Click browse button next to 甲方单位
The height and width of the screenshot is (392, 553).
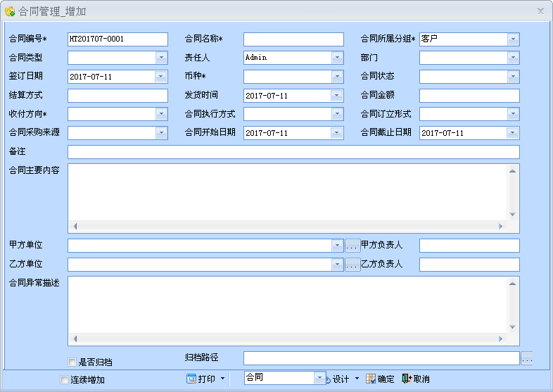click(x=352, y=246)
